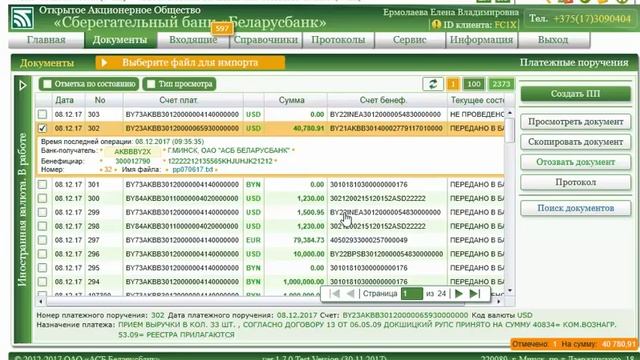Screen dimensions: 640x360
Task: Click vertical scrollbar down arrow
Action: (510, 291)
